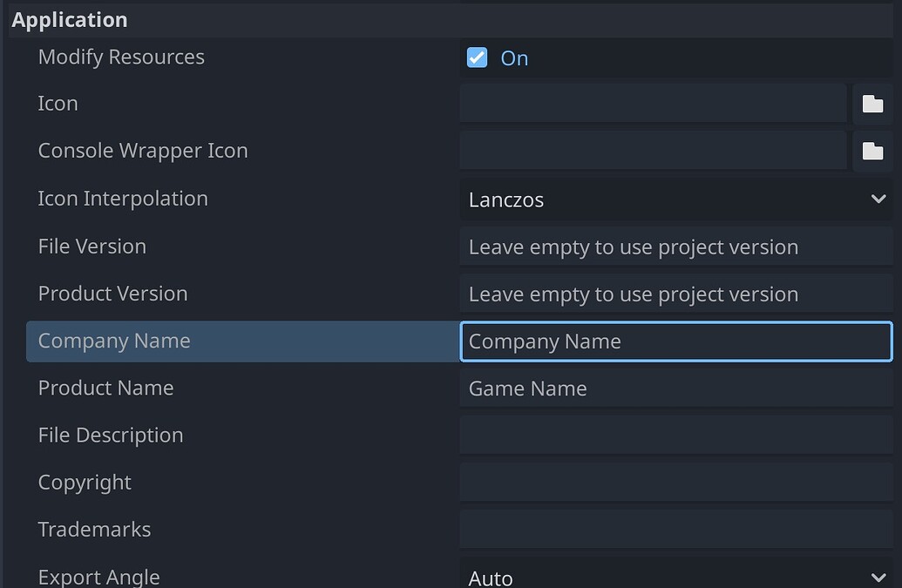Screen dimensions: 902x588
Task: Click the Application section header
Action: (x=69, y=19)
